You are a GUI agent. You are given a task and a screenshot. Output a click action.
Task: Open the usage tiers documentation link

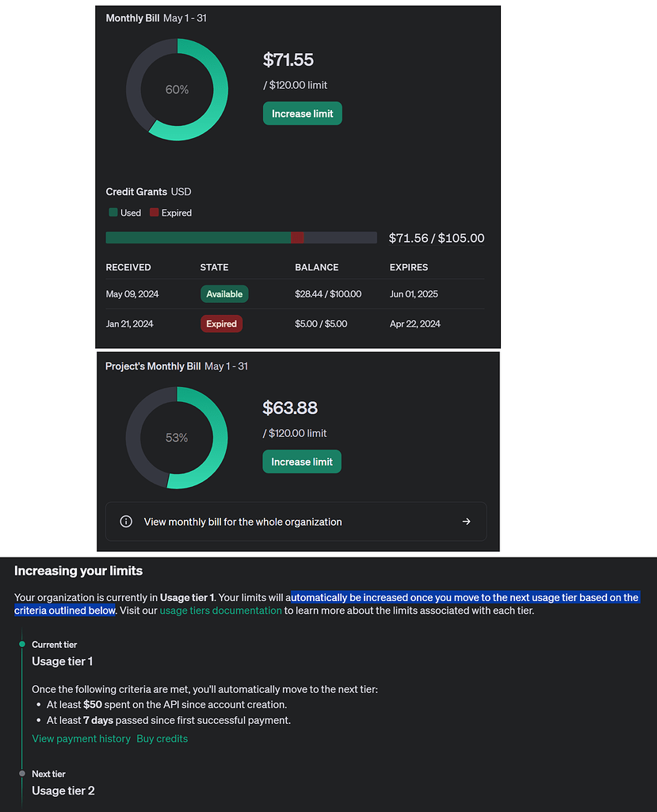coord(220,610)
